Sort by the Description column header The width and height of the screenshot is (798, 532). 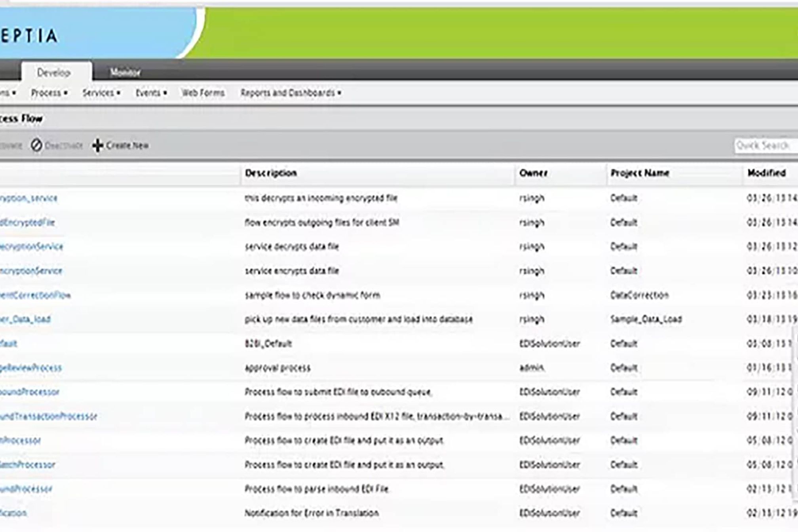click(271, 173)
